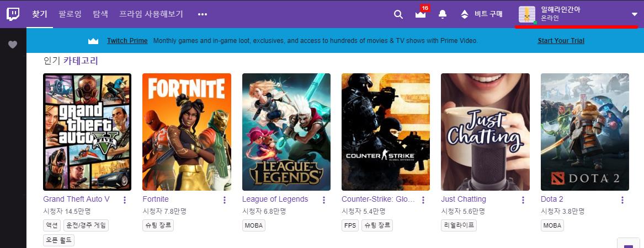Screen dimensions: 644x248
Task: Open options dots for Dota 2
Action: (x=622, y=200)
